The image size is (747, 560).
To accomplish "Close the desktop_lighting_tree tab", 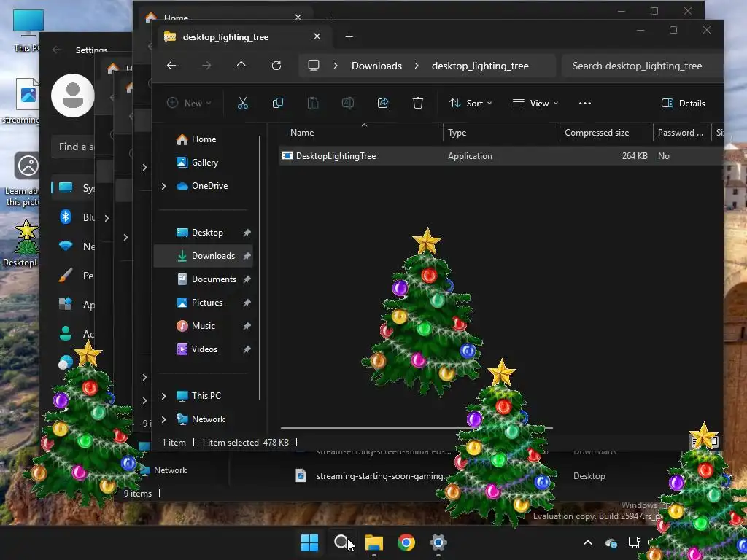I will (317, 36).
